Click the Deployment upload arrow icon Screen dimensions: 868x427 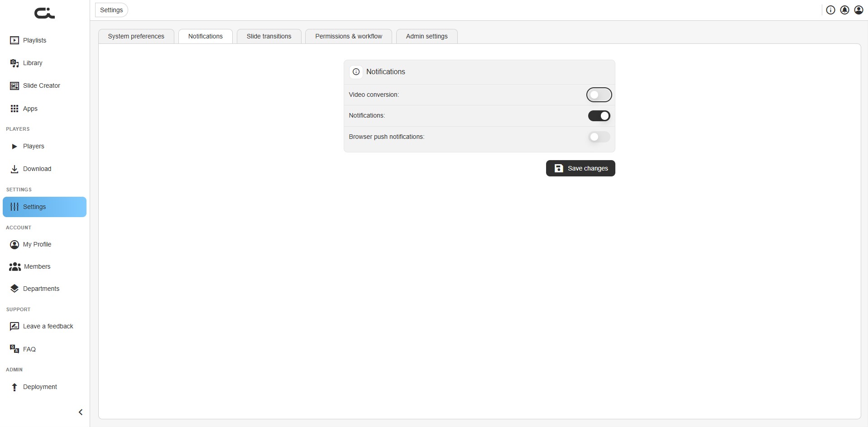click(14, 387)
